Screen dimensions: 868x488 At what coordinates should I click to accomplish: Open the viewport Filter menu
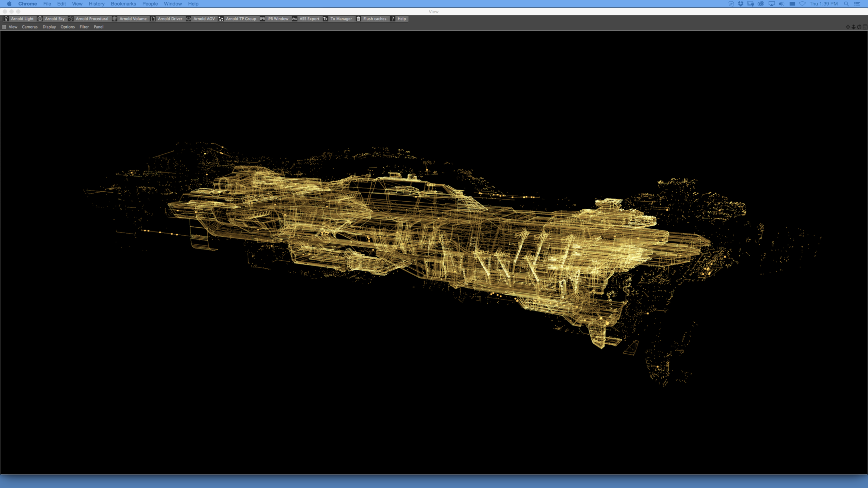coord(84,27)
